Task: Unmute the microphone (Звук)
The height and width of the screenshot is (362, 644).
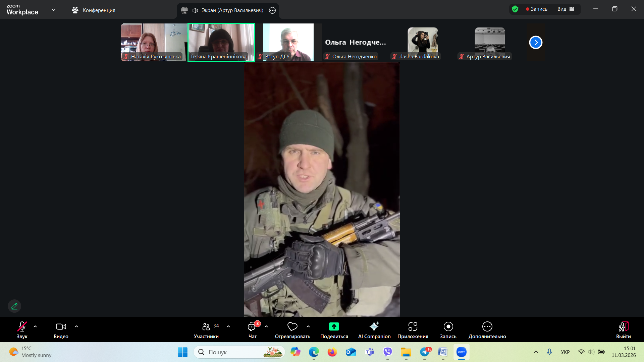Action: [x=22, y=330]
